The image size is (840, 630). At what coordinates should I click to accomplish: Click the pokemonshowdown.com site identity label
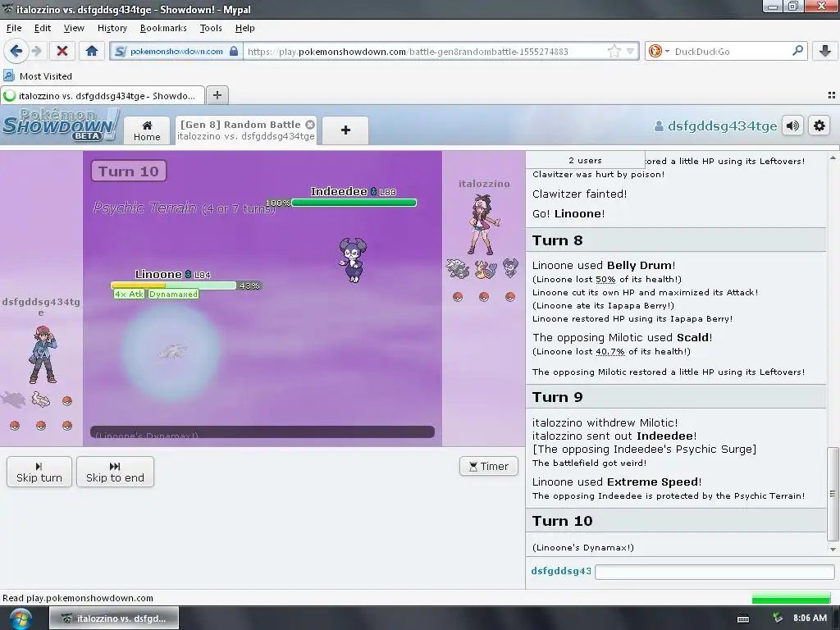[x=176, y=52]
